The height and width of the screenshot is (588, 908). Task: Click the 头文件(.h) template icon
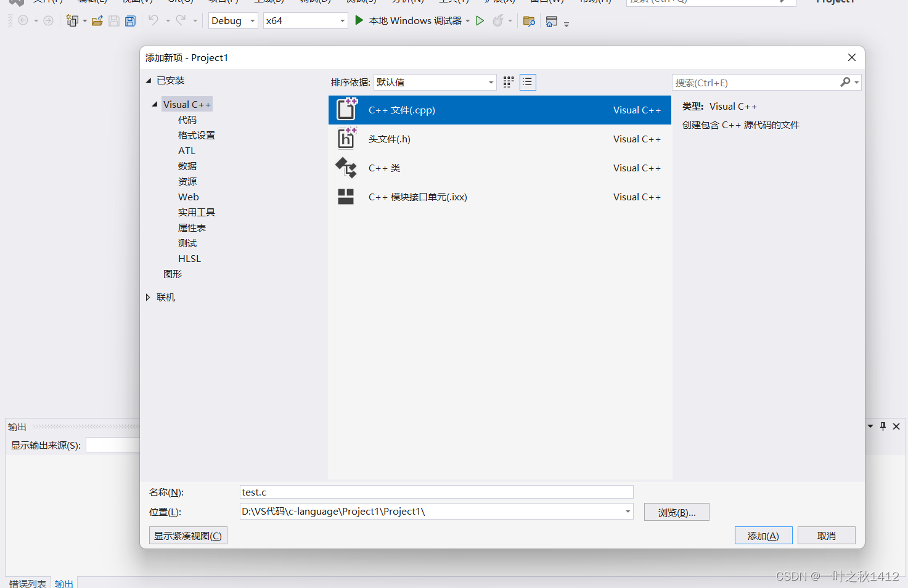coord(346,138)
